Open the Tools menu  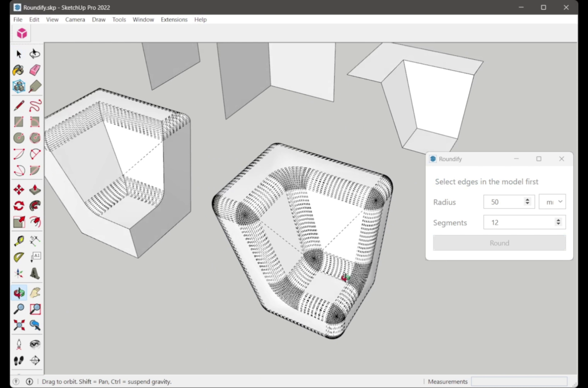pos(119,20)
